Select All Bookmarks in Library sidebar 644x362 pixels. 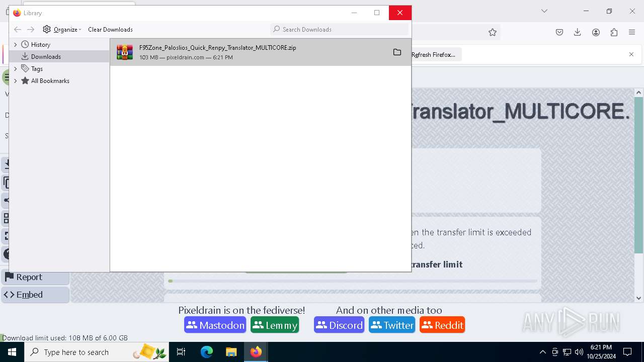point(50,80)
